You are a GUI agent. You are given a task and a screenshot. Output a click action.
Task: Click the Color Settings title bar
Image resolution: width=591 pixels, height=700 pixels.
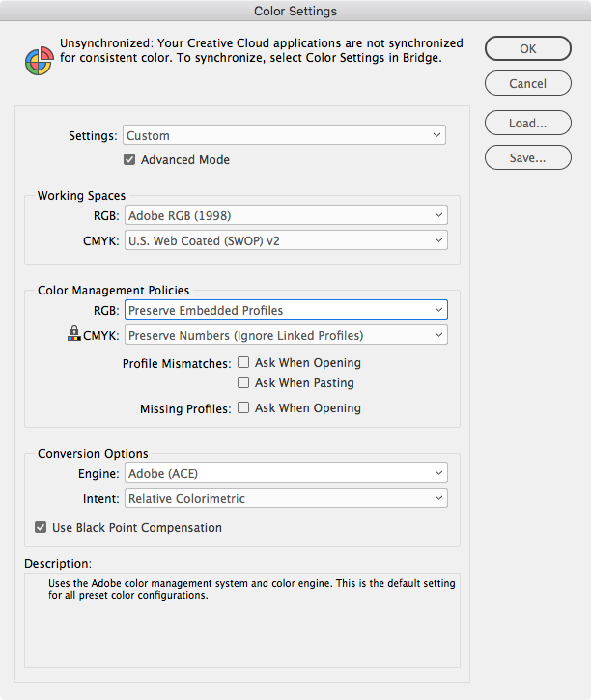click(x=295, y=12)
